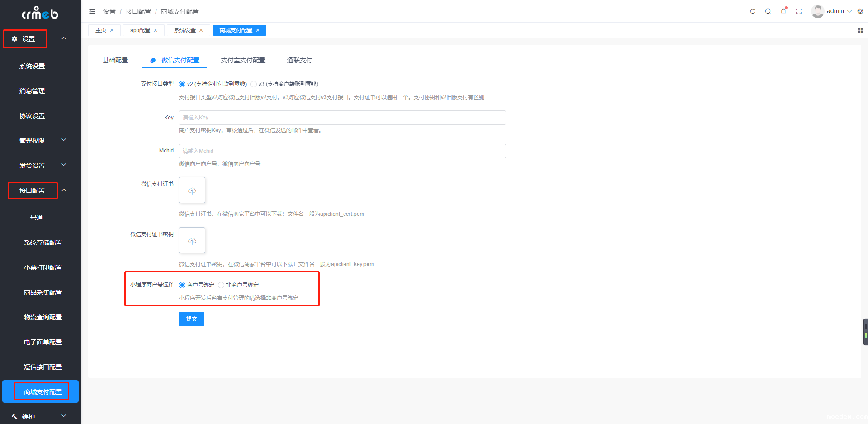Toggle fullscreen mode icon
868x424 pixels.
click(799, 11)
